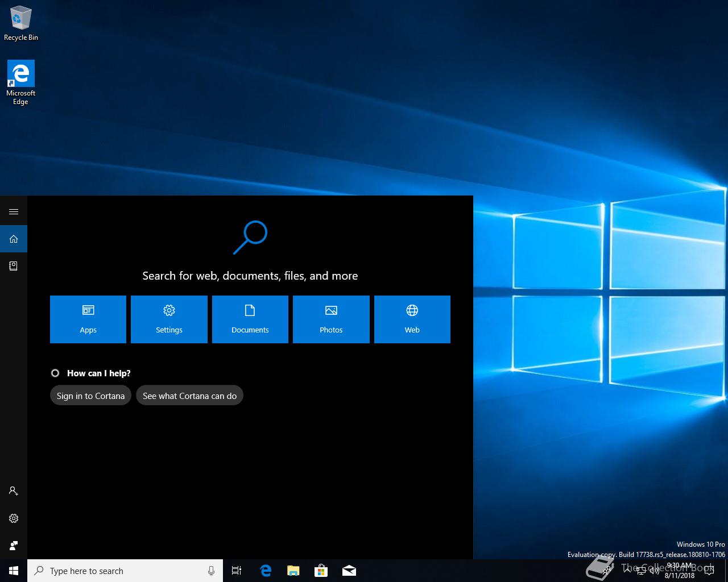Filter search by Settings tile
This screenshot has width=728, height=582.
click(169, 319)
